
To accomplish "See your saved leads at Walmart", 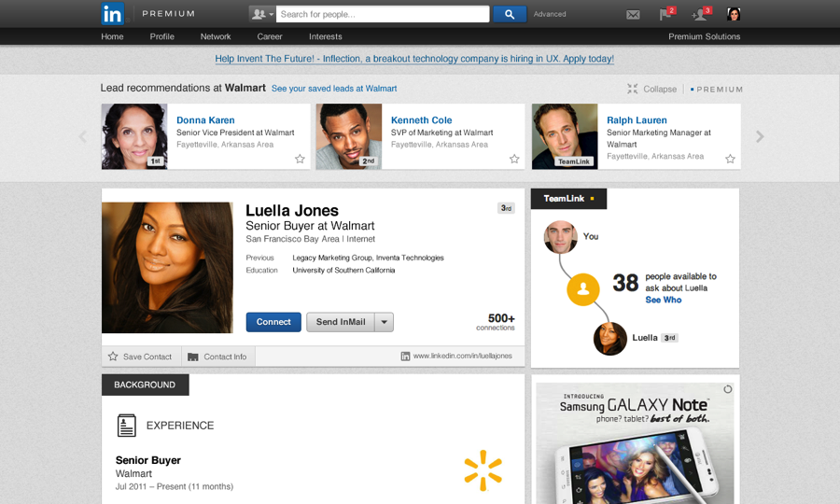I will pos(334,89).
